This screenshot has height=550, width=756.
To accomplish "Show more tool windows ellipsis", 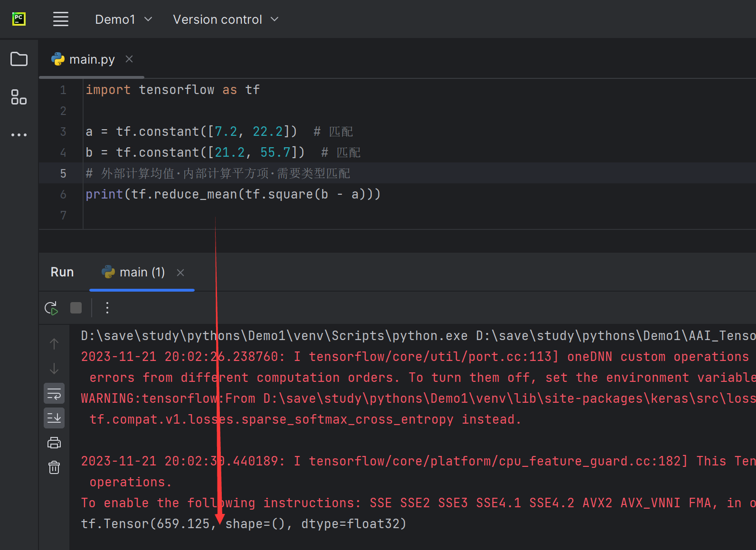I will (x=19, y=135).
